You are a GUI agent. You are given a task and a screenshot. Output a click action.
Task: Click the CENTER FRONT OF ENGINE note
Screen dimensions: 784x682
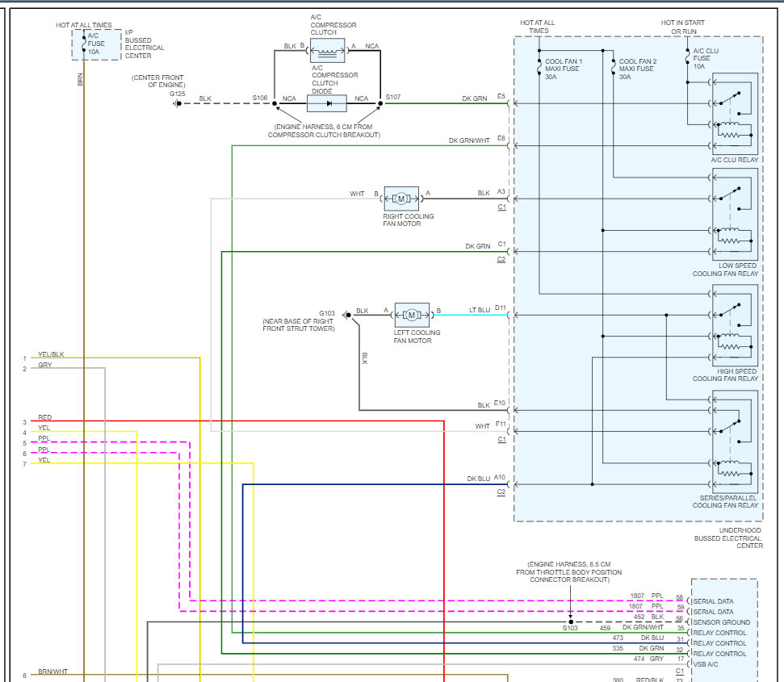(x=158, y=81)
